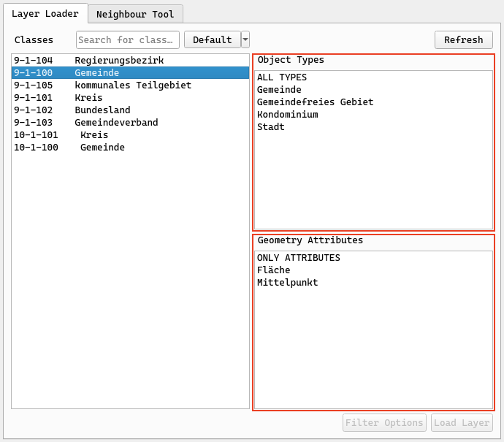Click the Filter Options button
Viewport: 504px width, 442px height.
pyautogui.click(x=384, y=423)
